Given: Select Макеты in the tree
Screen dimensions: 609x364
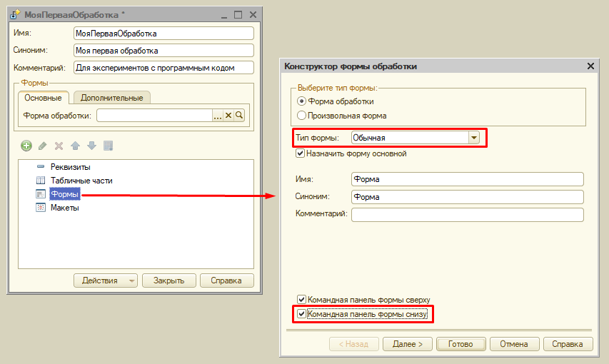Looking at the screenshot, I should coord(64,208).
